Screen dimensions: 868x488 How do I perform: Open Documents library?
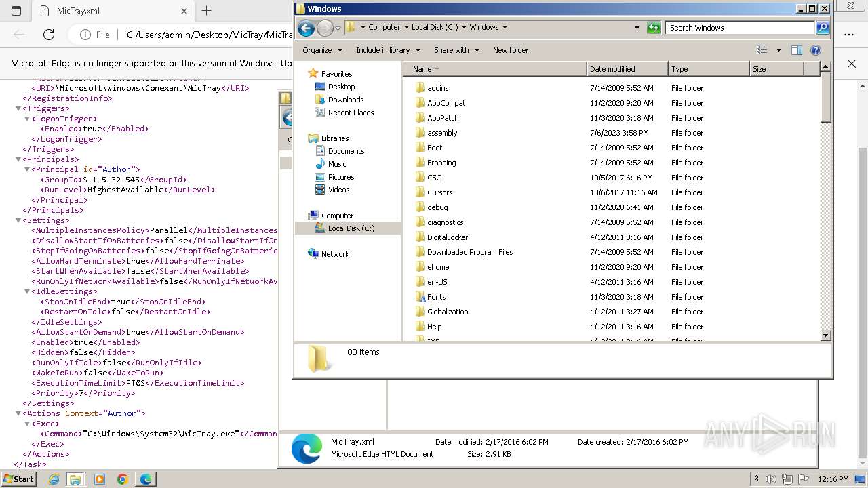click(x=346, y=151)
